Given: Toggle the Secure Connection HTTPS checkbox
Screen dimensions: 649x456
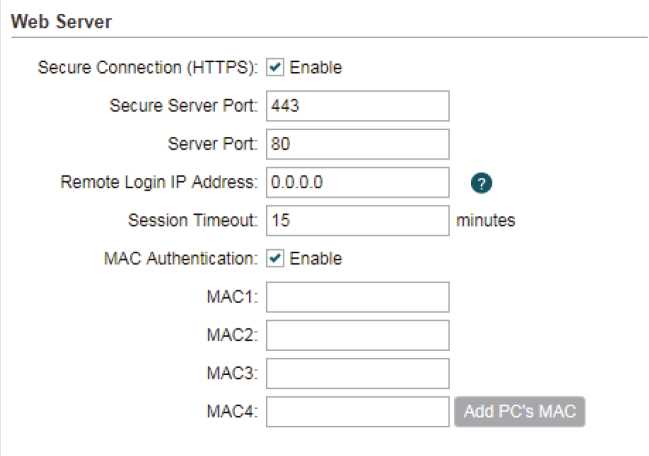Looking at the screenshot, I should click(276, 68).
